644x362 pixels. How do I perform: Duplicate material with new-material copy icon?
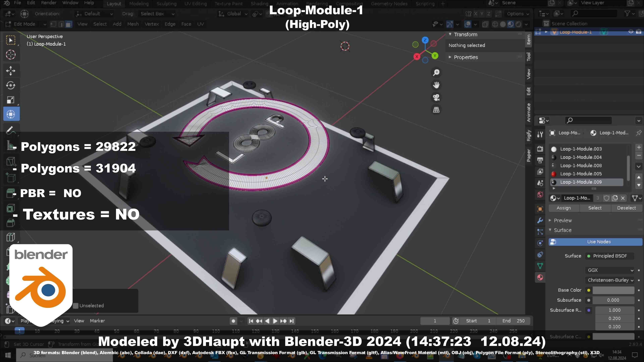click(x=615, y=198)
